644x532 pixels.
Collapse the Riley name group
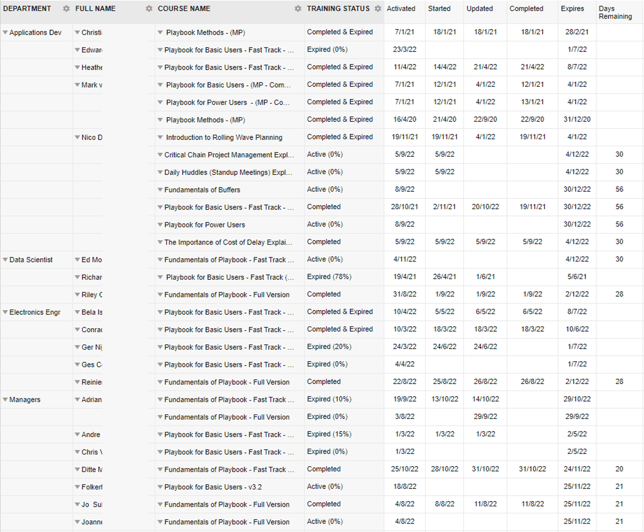[77, 295]
